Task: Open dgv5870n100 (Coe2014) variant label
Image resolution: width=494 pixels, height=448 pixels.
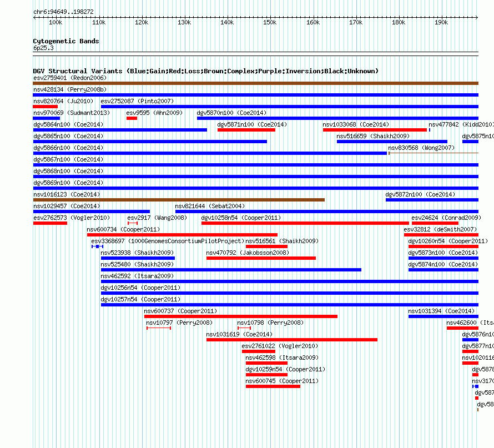Action: click(231, 113)
